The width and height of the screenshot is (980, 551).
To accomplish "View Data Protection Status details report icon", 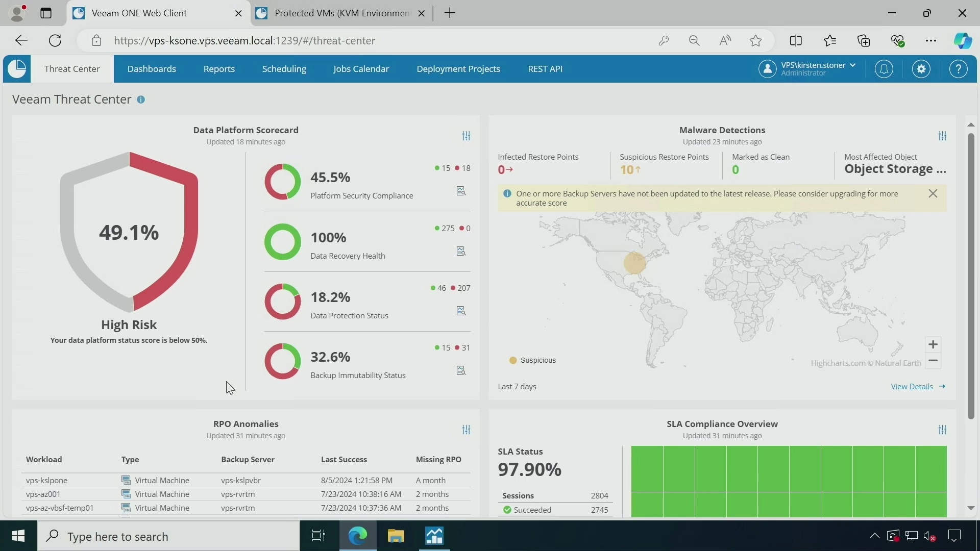I will (461, 311).
